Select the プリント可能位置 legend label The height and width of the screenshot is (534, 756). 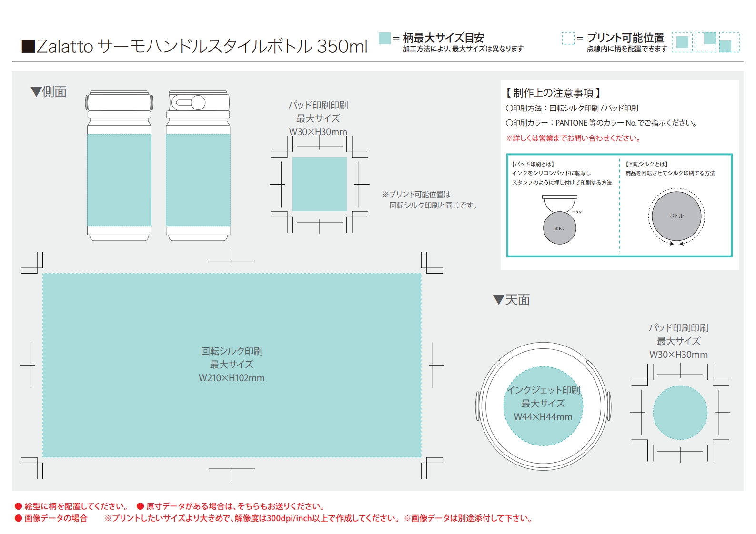tap(625, 38)
